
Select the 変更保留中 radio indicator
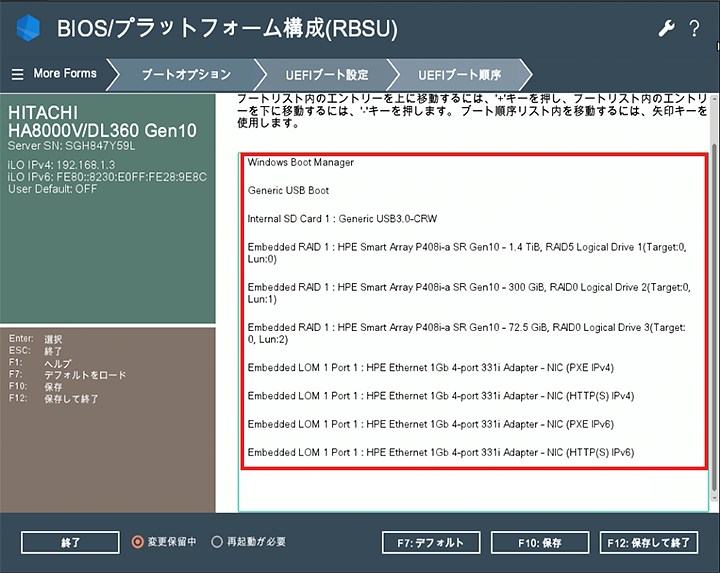(137, 542)
